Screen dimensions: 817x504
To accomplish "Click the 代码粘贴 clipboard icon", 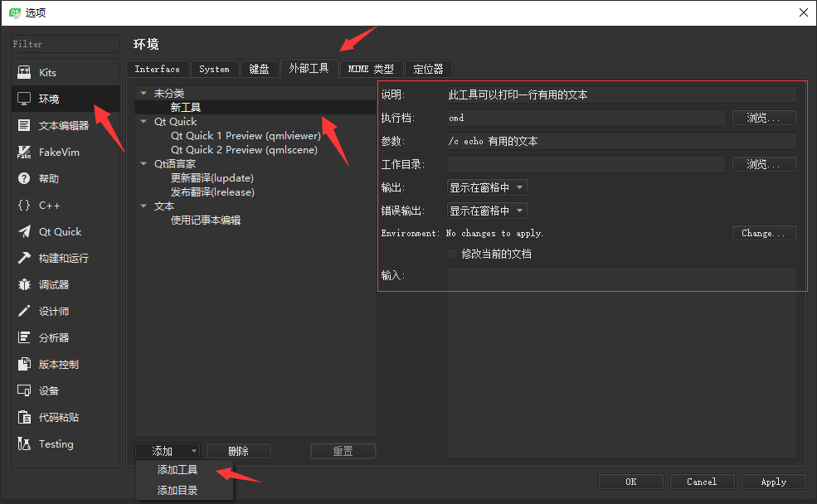I will (24, 417).
